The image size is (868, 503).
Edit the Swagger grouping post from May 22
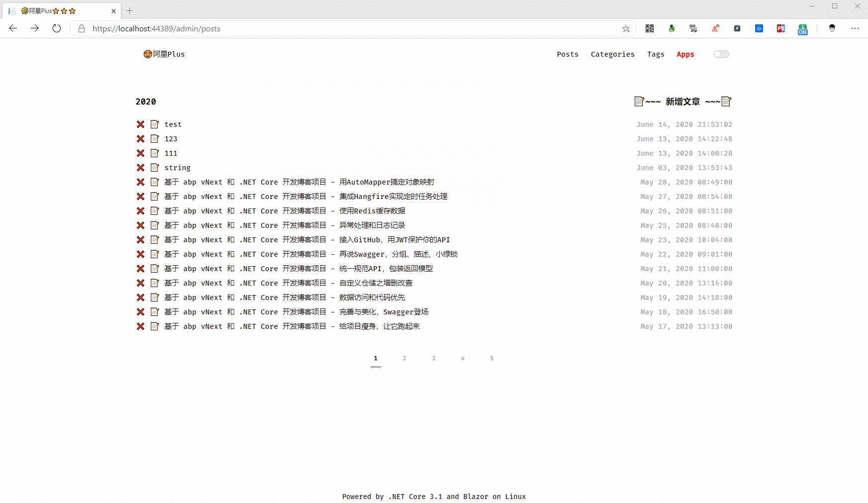155,254
